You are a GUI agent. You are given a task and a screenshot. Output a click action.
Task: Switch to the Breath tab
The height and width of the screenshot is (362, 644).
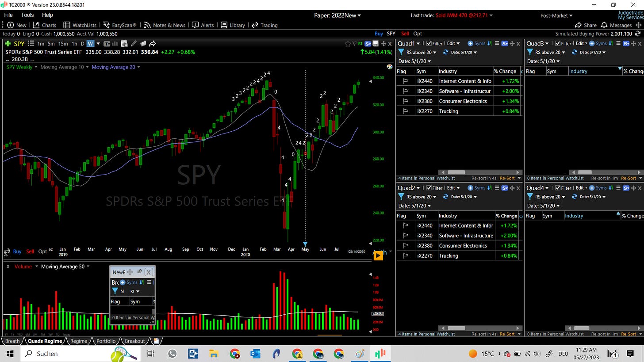(12, 341)
